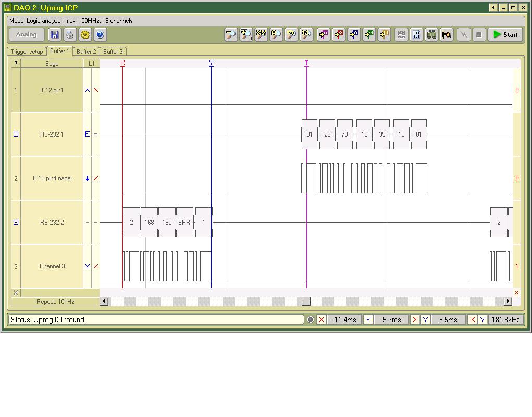Jump to the S marker flag
Viewport: 532px width, 417px height.
point(384,34)
